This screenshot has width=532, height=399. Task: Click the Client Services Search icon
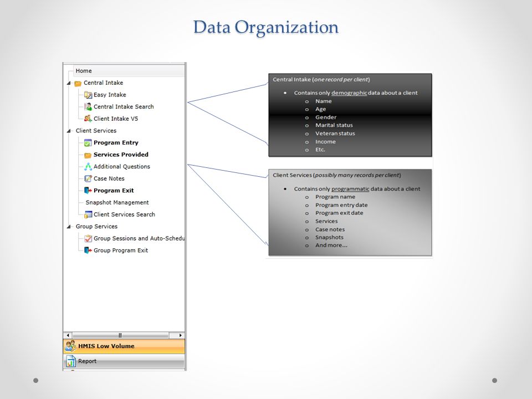click(x=88, y=214)
